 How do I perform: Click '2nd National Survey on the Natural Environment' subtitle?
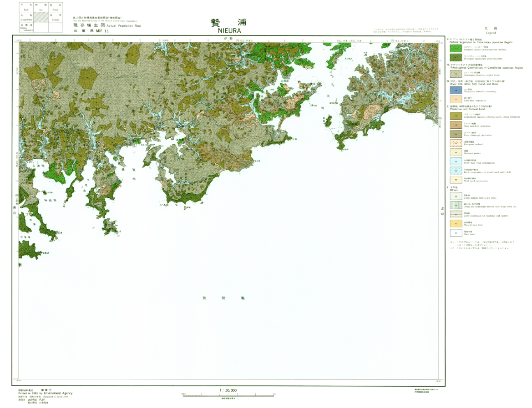point(105,20)
